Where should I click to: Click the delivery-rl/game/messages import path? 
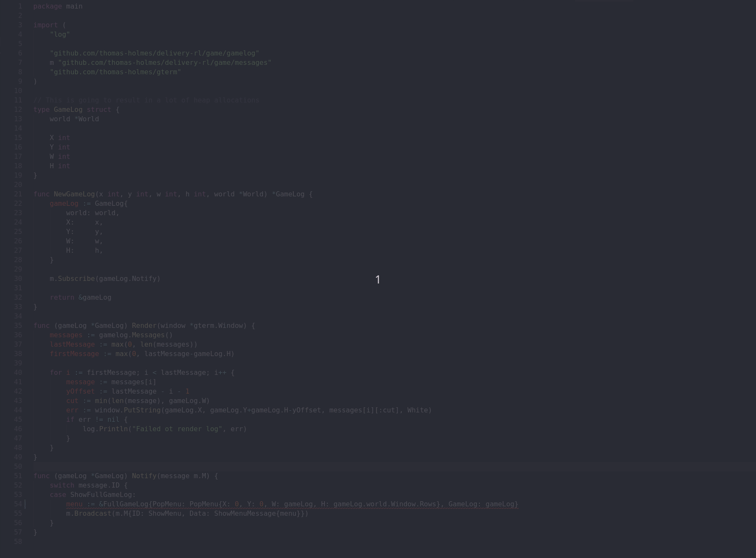tap(165, 63)
